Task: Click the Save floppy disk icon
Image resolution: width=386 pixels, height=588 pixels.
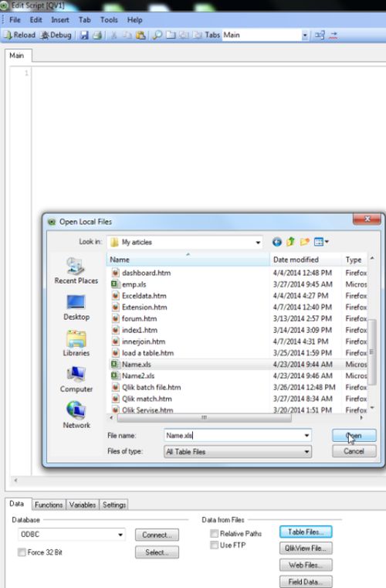Action: click(84, 35)
